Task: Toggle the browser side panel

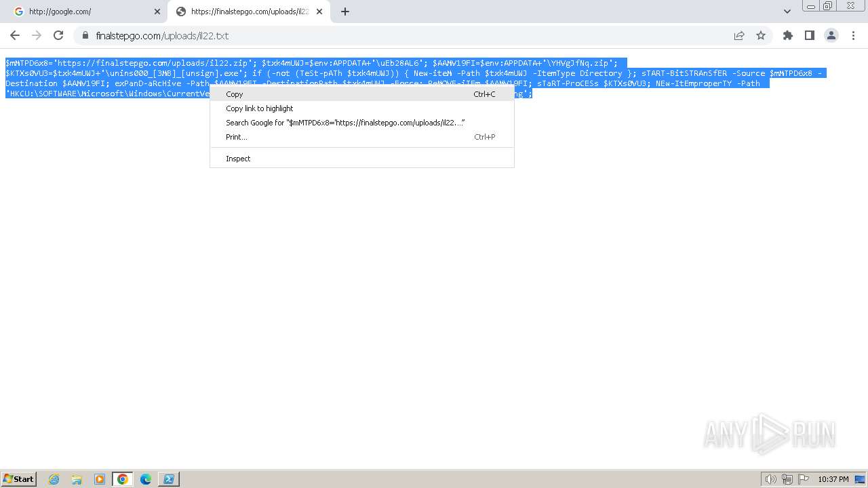Action: pos(809,35)
